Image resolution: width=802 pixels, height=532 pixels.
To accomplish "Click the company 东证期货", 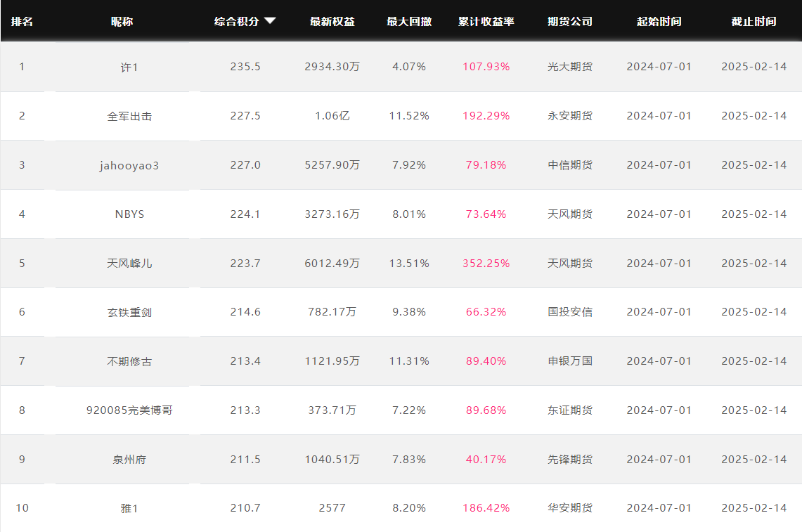I will click(570, 410).
